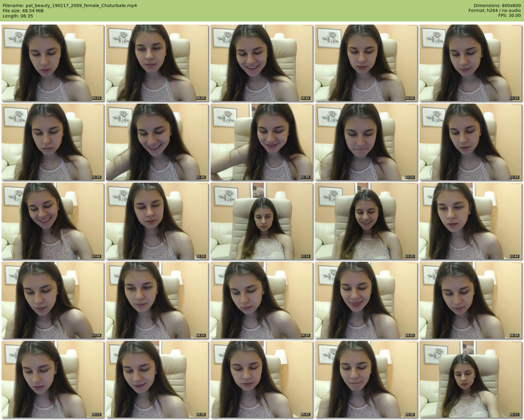The width and height of the screenshot is (524, 420).
Task: Select the thumbnail stamped 04:14
Action: (157, 300)
